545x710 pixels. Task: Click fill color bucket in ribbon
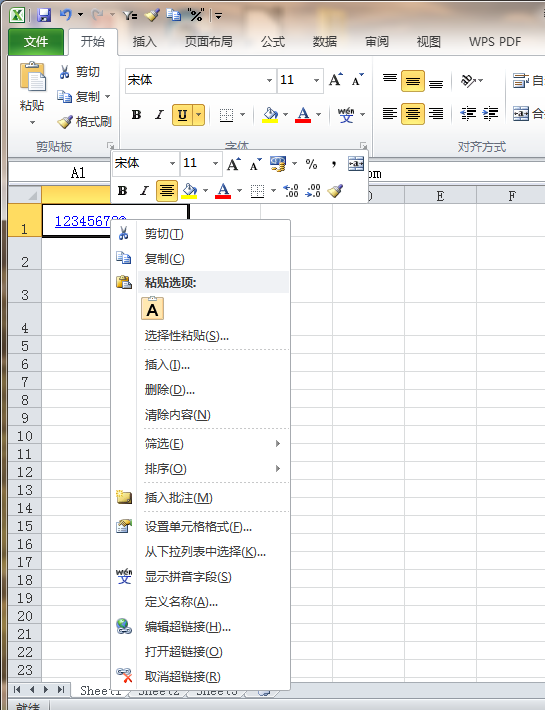click(270, 115)
